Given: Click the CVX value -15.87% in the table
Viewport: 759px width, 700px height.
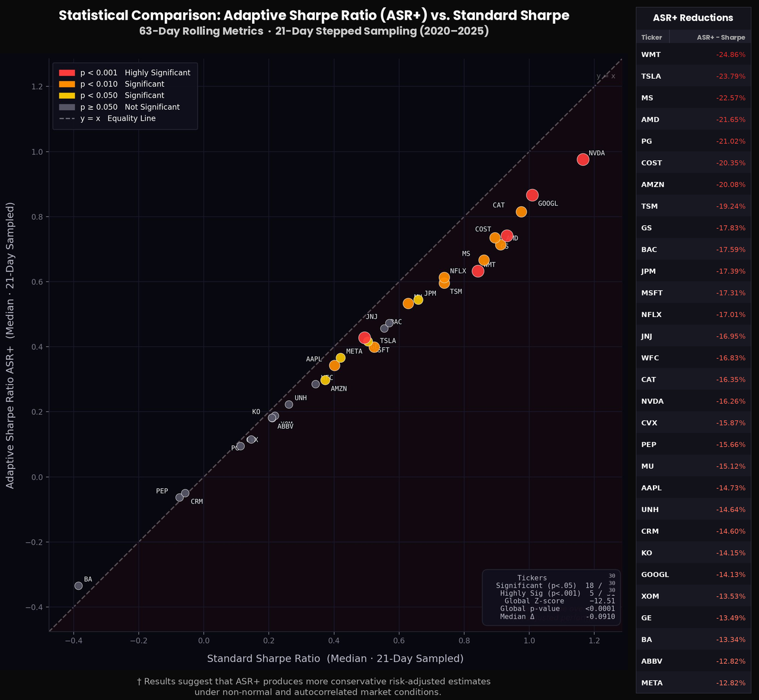Looking at the screenshot, I should pyautogui.click(x=731, y=423).
